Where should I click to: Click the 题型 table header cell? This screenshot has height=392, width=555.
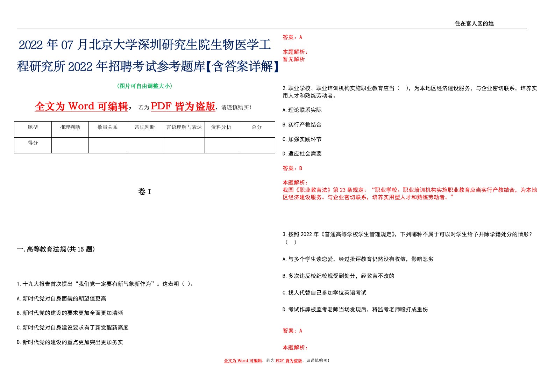33,129
